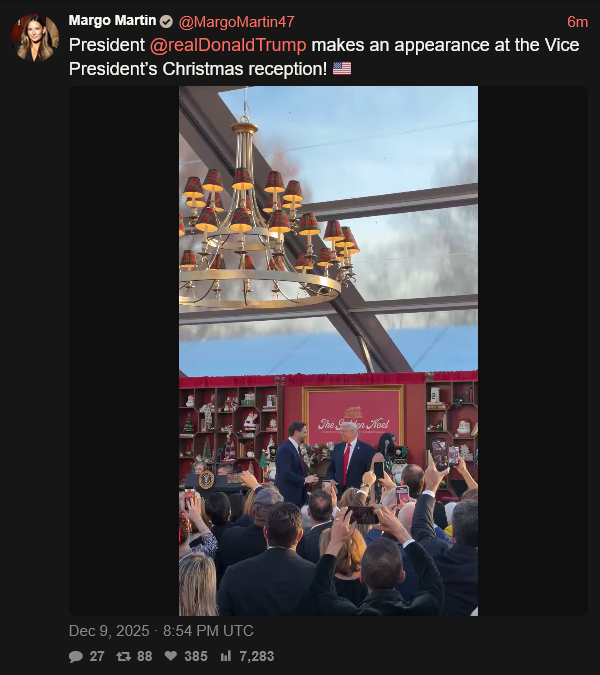Open the @realDonaldTrump mention

(x=228, y=45)
